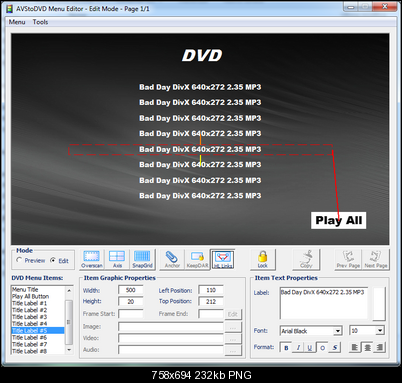The width and height of the screenshot is (402, 383).
Task: Click the Copy button
Action: [306, 259]
